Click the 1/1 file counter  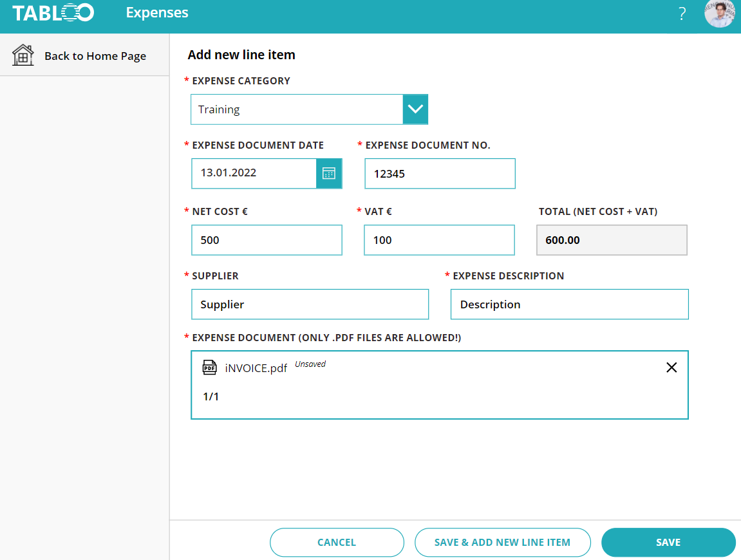tap(211, 397)
